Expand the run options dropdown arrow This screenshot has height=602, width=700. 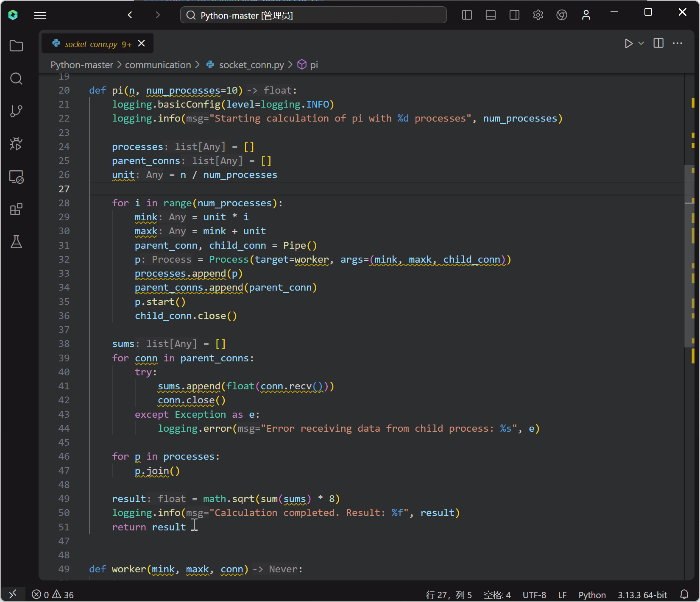[x=641, y=44]
